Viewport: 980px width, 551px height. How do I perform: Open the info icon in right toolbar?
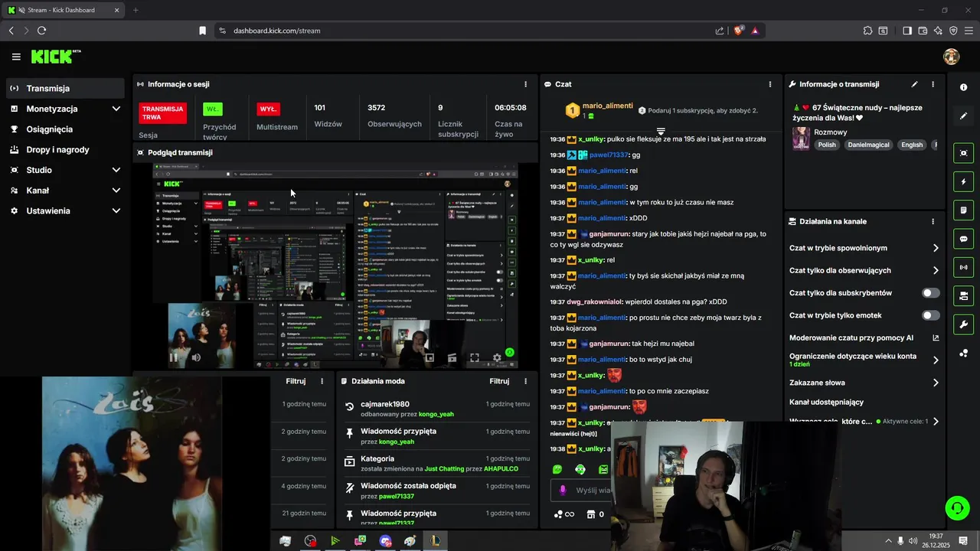click(x=964, y=87)
